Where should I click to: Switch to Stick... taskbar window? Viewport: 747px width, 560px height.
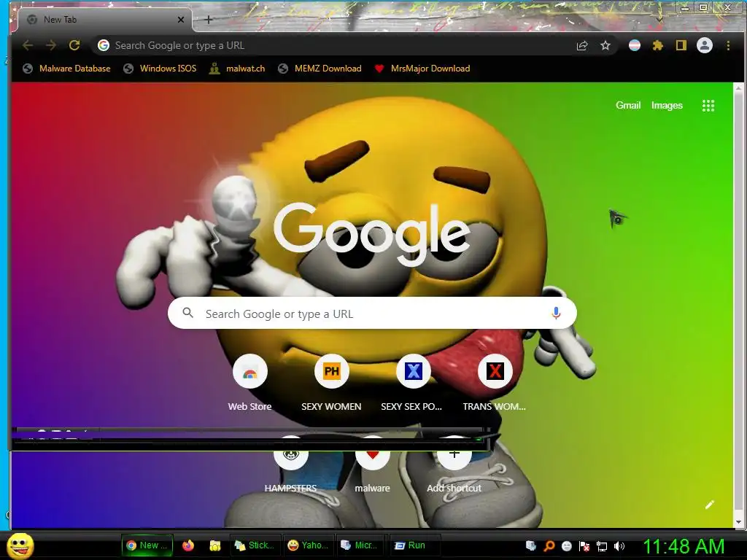click(x=255, y=545)
